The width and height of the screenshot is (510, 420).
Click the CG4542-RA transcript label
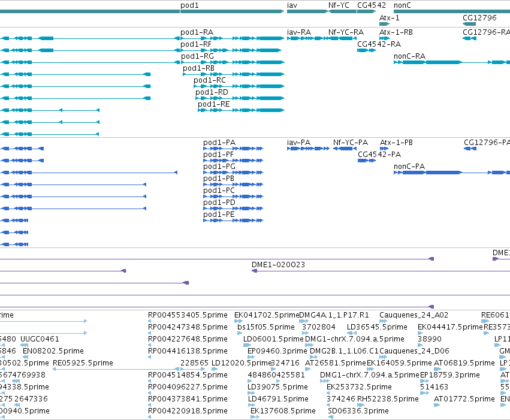(379, 44)
